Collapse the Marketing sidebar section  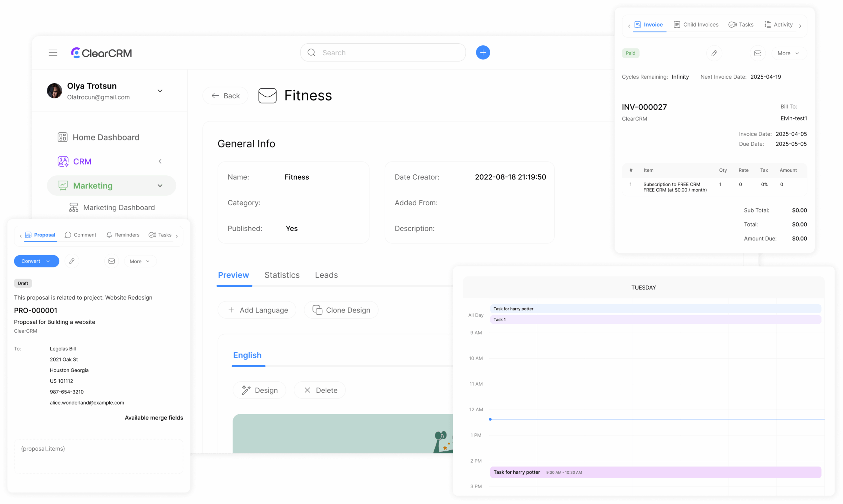click(x=160, y=186)
